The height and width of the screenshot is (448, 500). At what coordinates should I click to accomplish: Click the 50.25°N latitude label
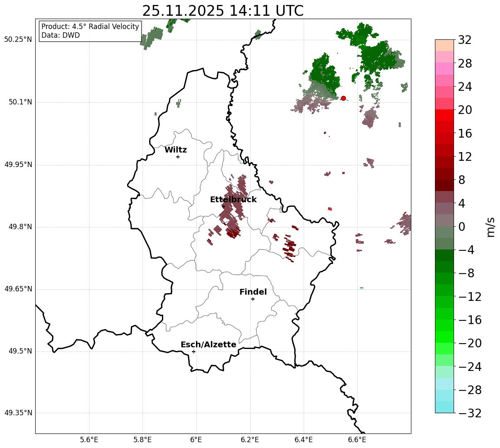click(x=18, y=40)
